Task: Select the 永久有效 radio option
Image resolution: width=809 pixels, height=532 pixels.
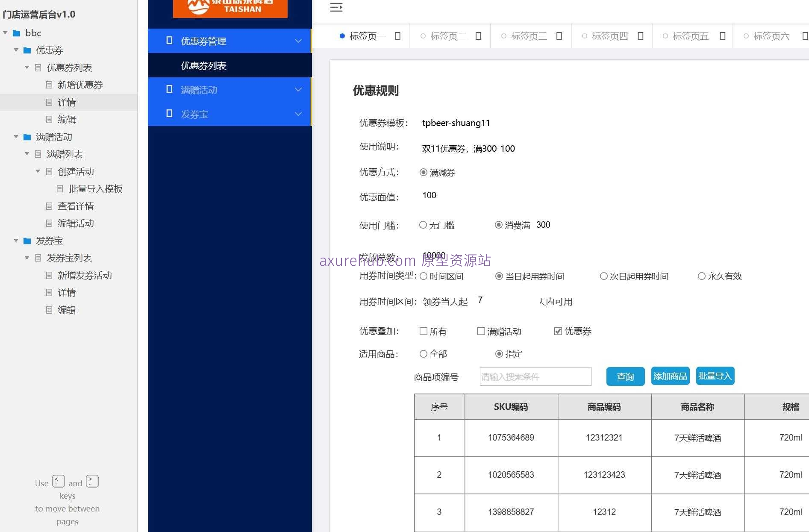Action: click(701, 276)
